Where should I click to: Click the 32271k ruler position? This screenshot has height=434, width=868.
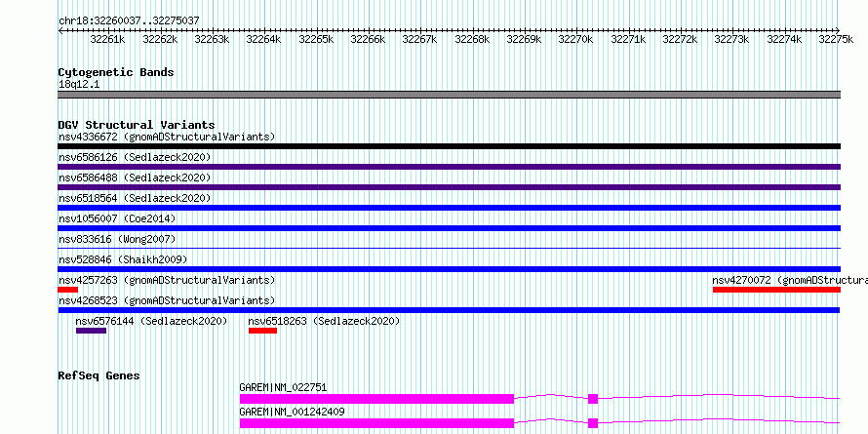pyautogui.click(x=628, y=39)
